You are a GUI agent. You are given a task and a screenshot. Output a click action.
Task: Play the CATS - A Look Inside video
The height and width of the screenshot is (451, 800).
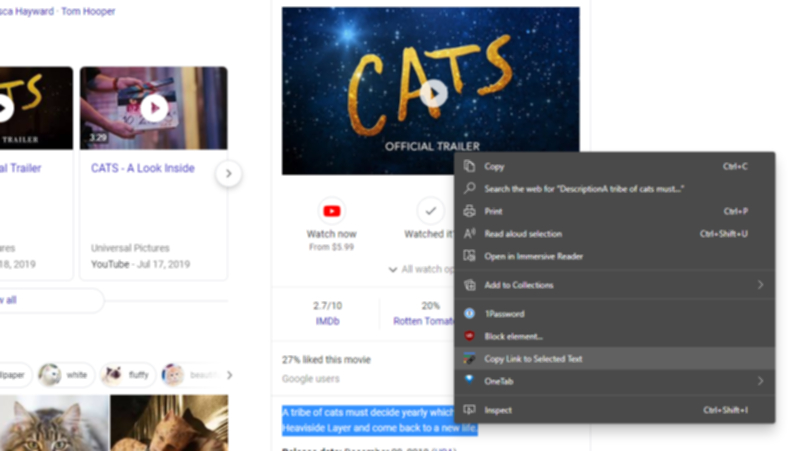coord(154,108)
